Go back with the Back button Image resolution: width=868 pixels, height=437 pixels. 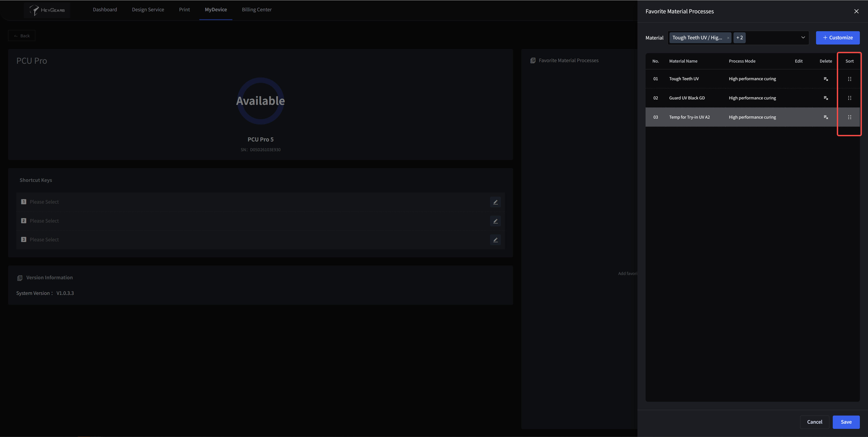coord(21,36)
